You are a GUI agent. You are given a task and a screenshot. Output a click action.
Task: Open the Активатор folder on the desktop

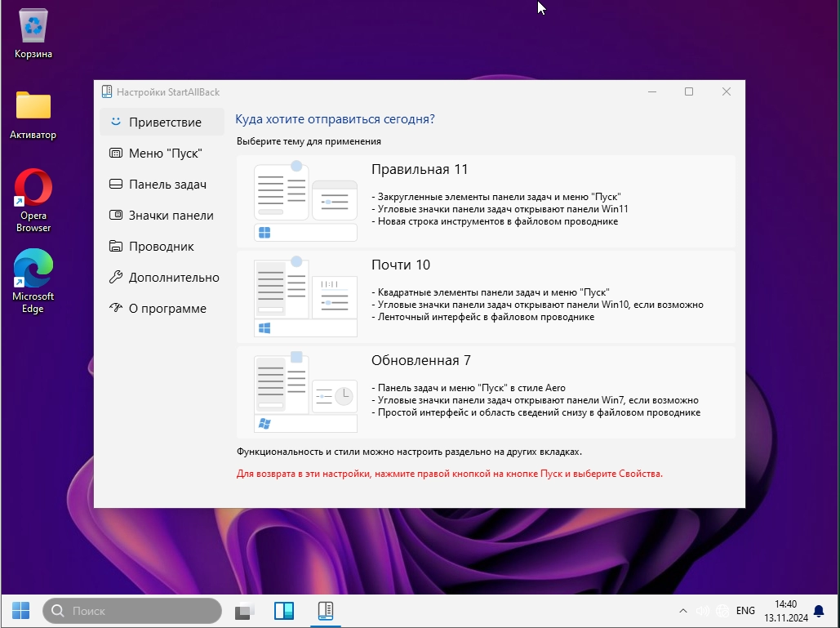click(33, 112)
